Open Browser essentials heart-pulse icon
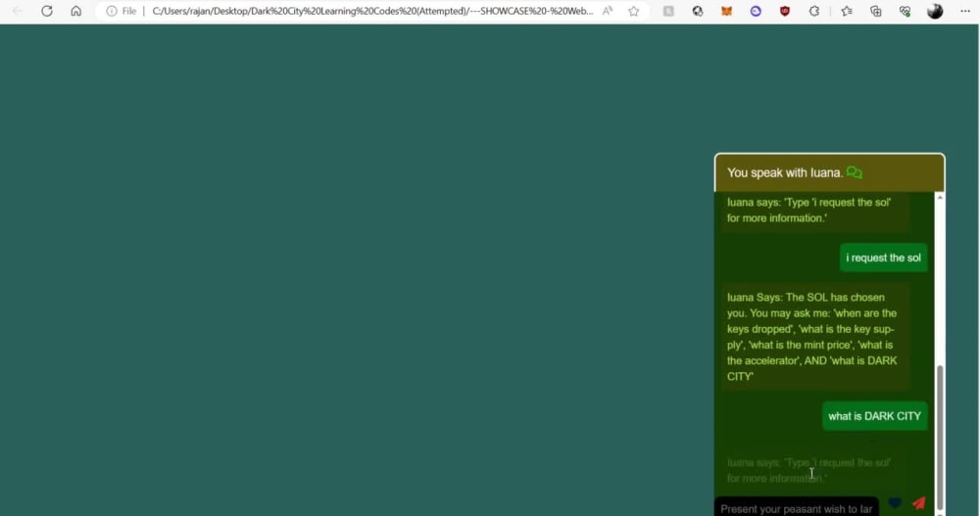 (905, 11)
